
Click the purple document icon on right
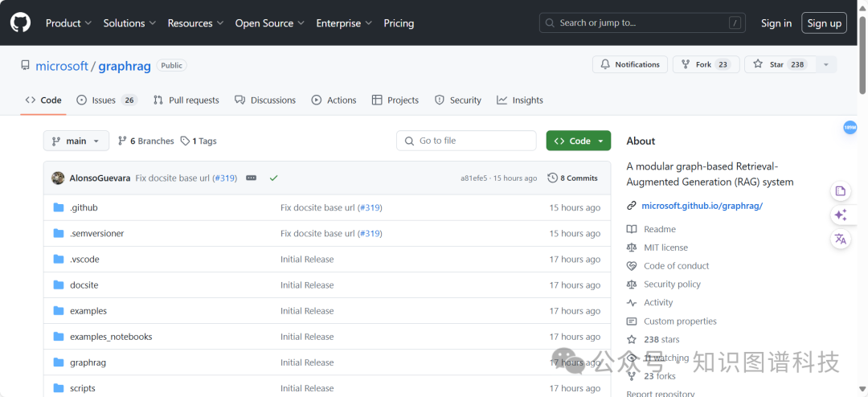(x=840, y=190)
